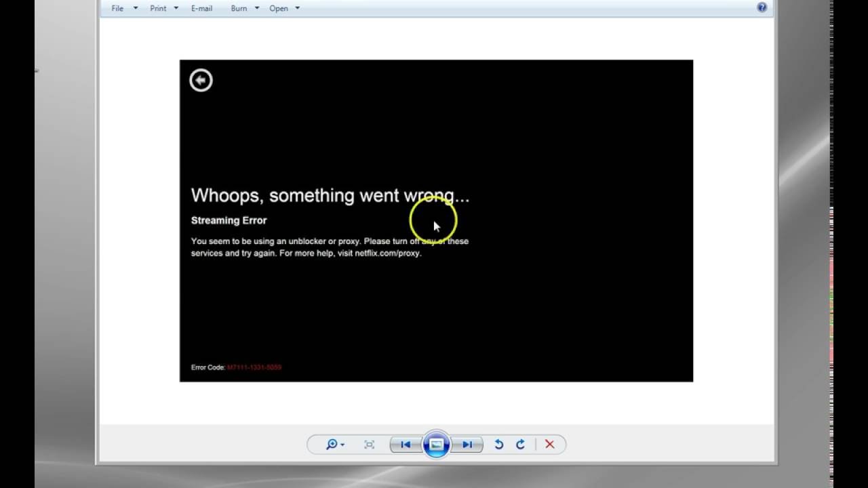Expand the zoom magnifier dropdown arrow
The width and height of the screenshot is (868, 488).
point(342,445)
